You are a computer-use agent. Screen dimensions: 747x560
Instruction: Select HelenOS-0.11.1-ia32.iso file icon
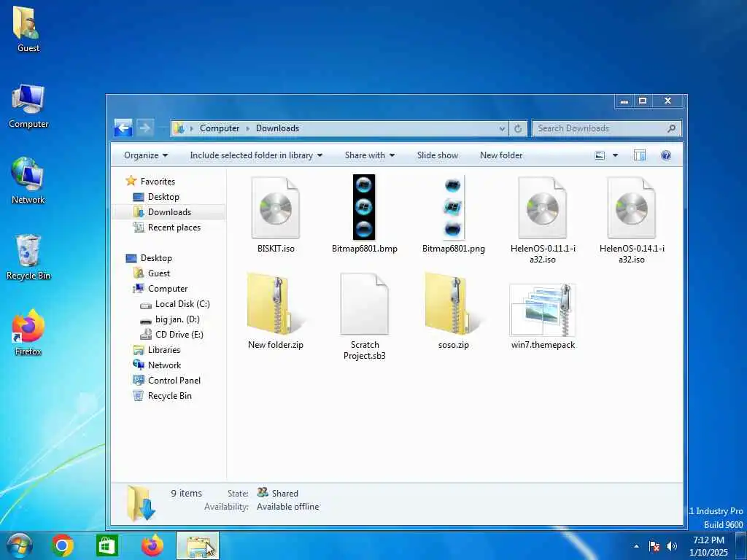tap(542, 208)
